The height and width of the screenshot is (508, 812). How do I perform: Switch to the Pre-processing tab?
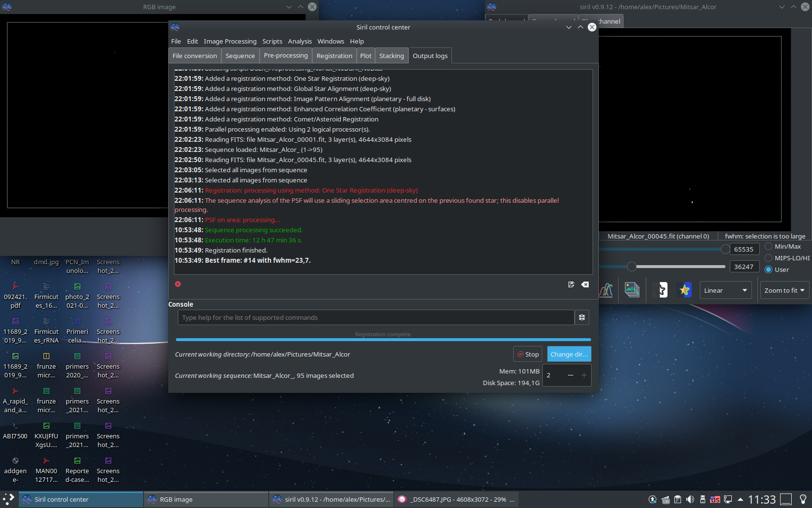(286, 55)
